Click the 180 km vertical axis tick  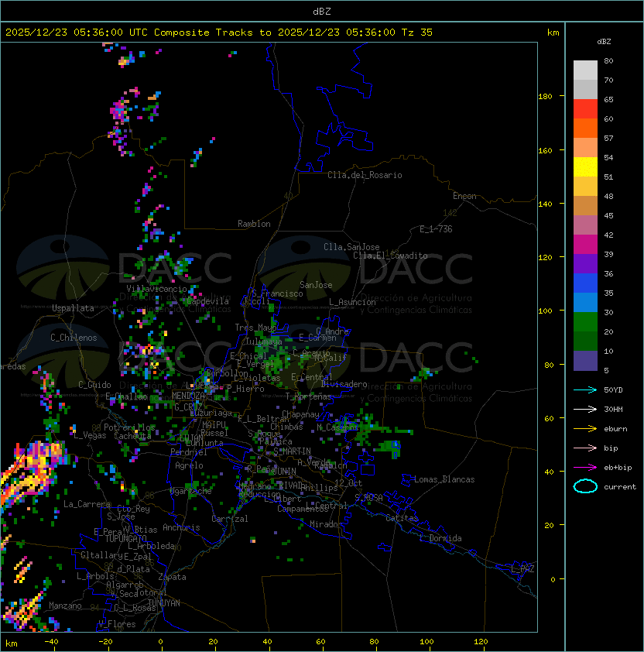pos(545,97)
